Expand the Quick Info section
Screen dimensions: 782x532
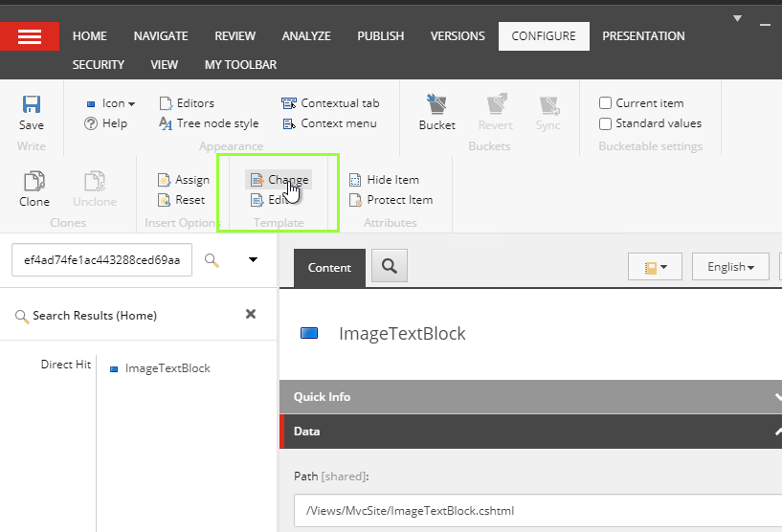pos(530,397)
